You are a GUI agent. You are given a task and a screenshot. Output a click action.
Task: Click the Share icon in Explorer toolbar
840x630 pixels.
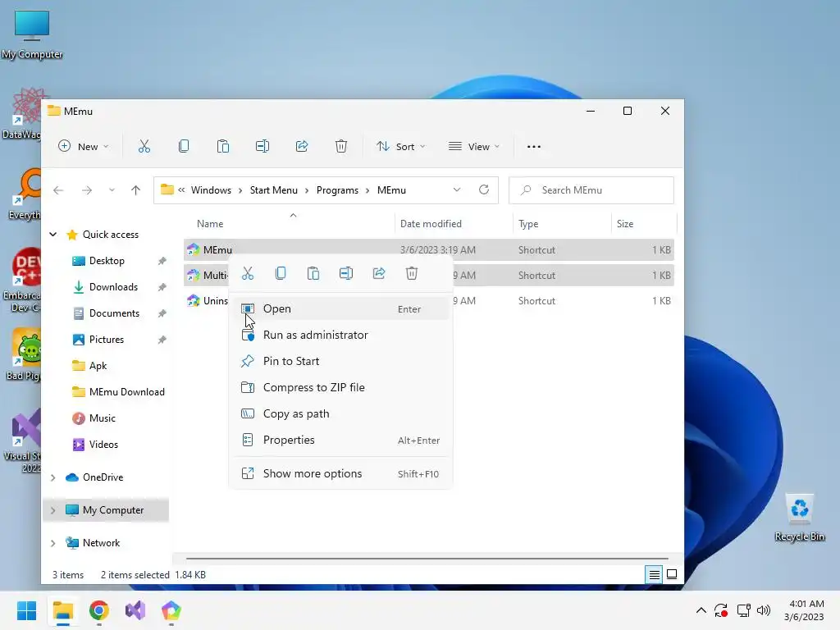(x=302, y=146)
